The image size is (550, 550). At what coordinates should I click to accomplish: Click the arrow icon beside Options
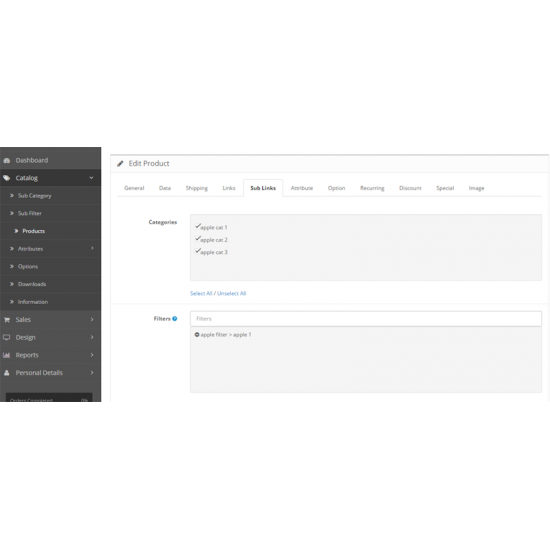(x=12, y=266)
